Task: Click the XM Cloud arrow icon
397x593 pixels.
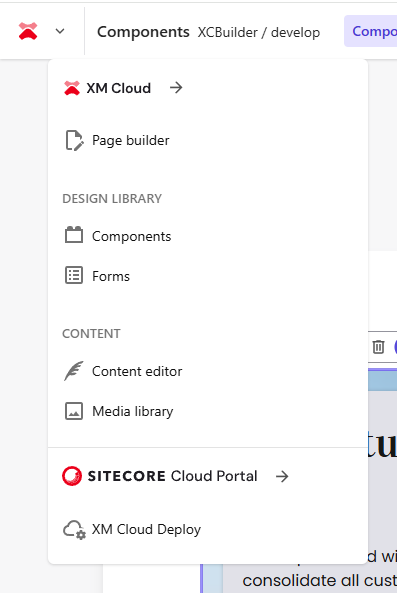Action: 176,88
